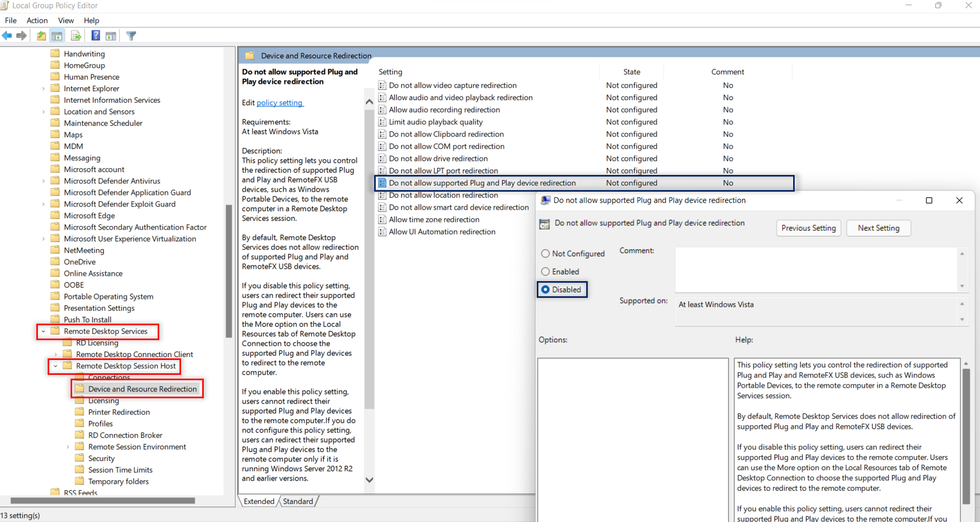Click inside the Comment text box

pos(816,269)
